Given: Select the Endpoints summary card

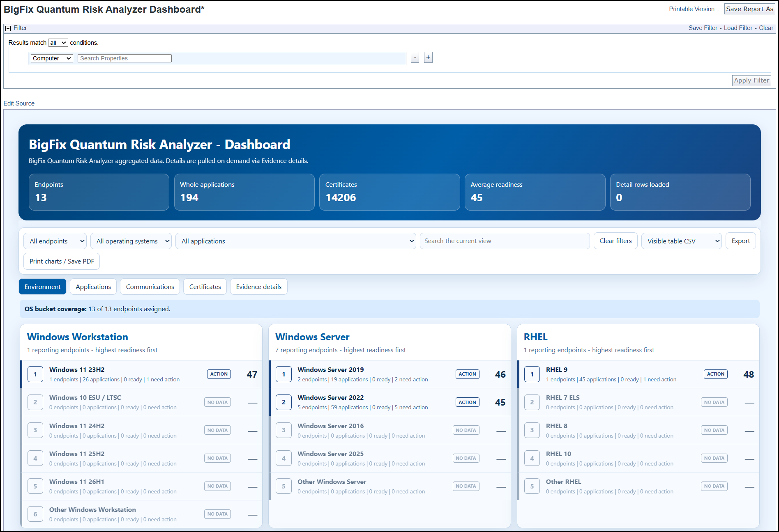Looking at the screenshot, I should tap(99, 192).
